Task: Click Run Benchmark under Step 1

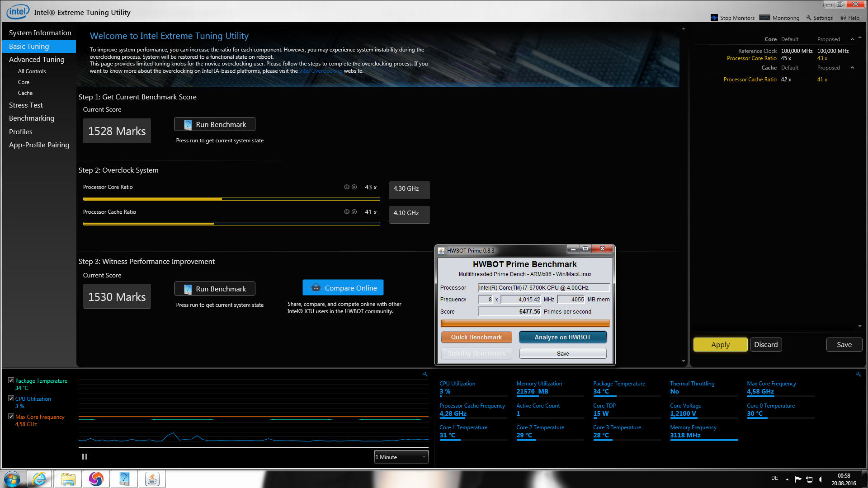Action: click(215, 124)
